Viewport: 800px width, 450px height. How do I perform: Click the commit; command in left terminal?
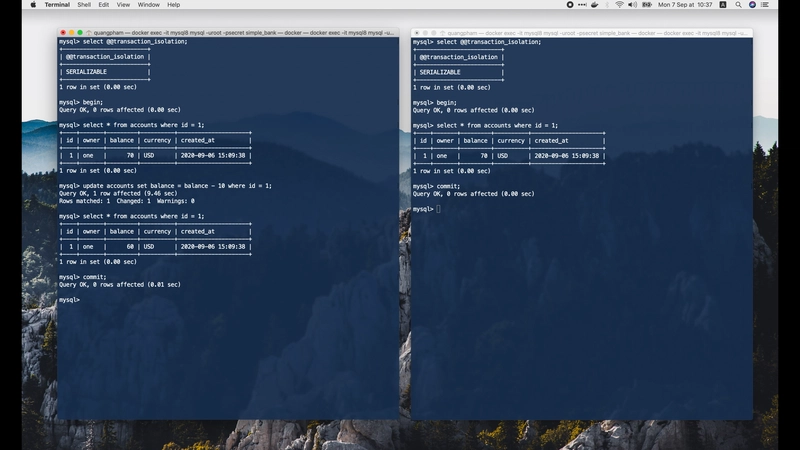94,277
